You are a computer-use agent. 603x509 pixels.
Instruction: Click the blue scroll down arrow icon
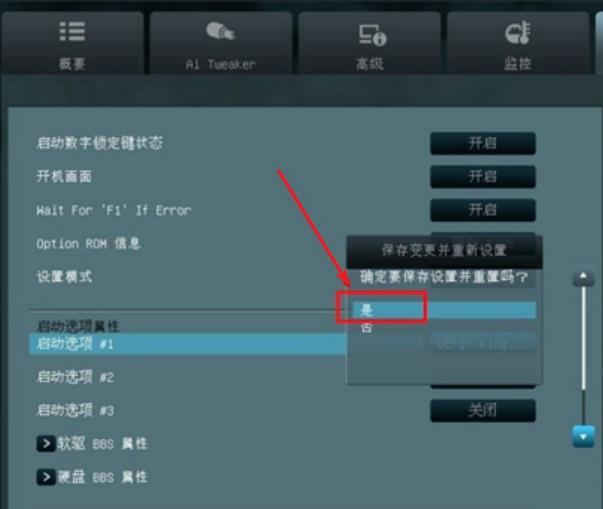[x=583, y=436]
